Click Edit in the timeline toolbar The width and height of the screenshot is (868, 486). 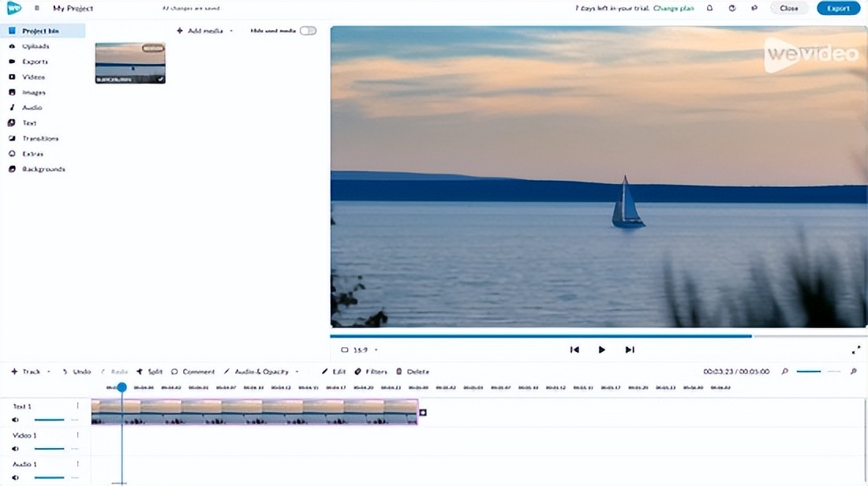pos(334,372)
